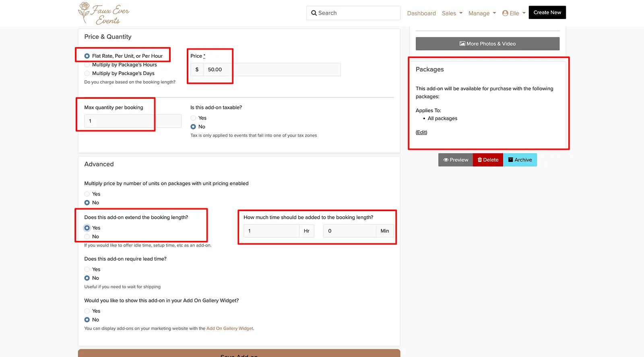Click the minutes input field
Screen dimensions: 644x357
[349, 231]
